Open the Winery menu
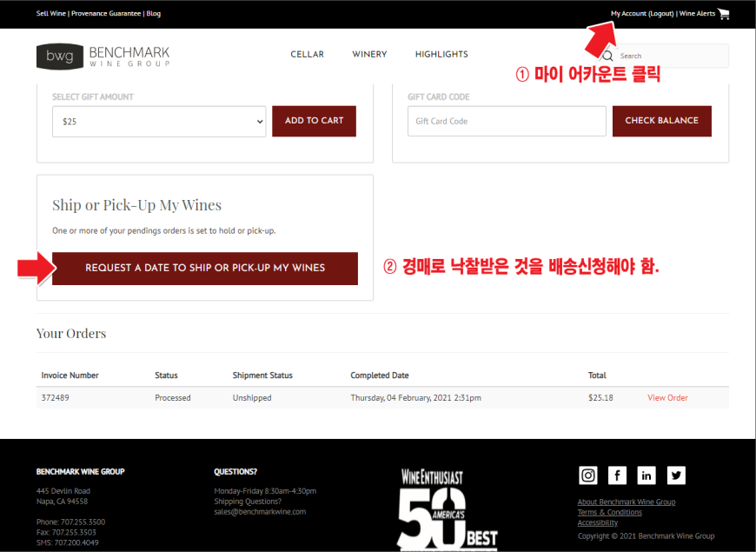 click(x=369, y=54)
